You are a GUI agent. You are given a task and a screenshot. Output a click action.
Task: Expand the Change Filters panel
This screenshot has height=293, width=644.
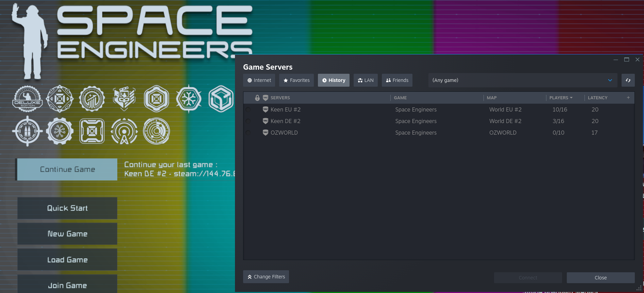[x=266, y=277]
